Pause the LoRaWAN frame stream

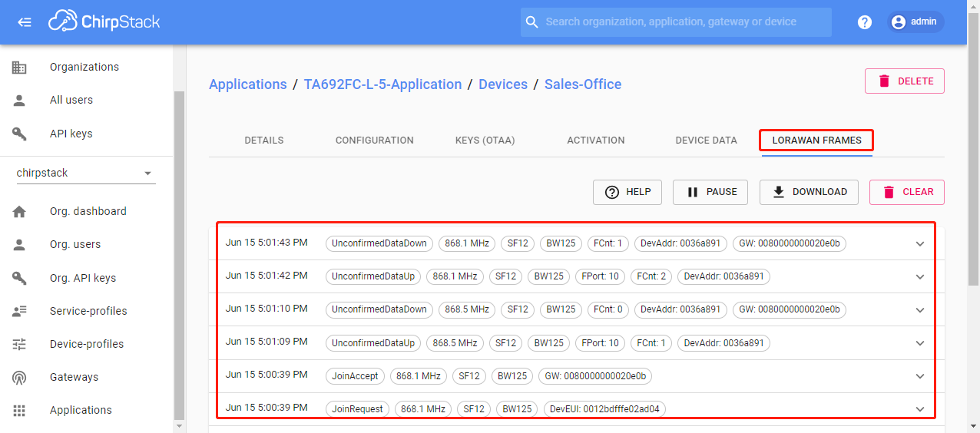click(x=710, y=192)
